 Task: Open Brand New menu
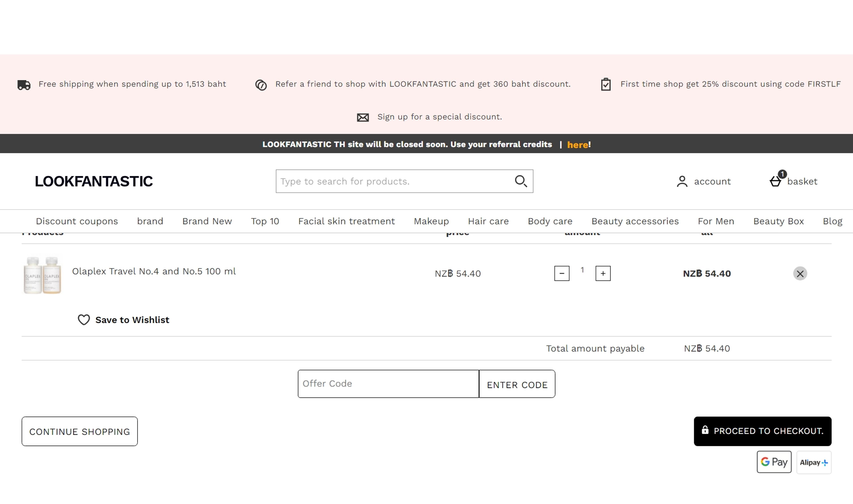coord(207,221)
